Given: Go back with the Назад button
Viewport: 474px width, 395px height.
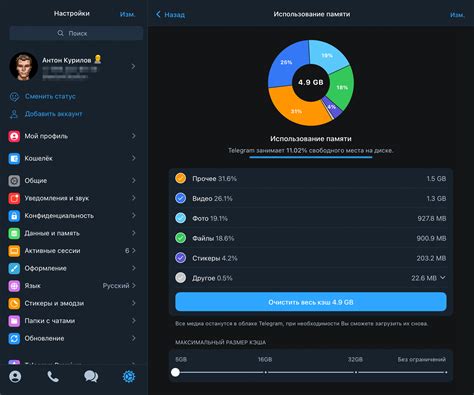Looking at the screenshot, I should click(x=170, y=14).
